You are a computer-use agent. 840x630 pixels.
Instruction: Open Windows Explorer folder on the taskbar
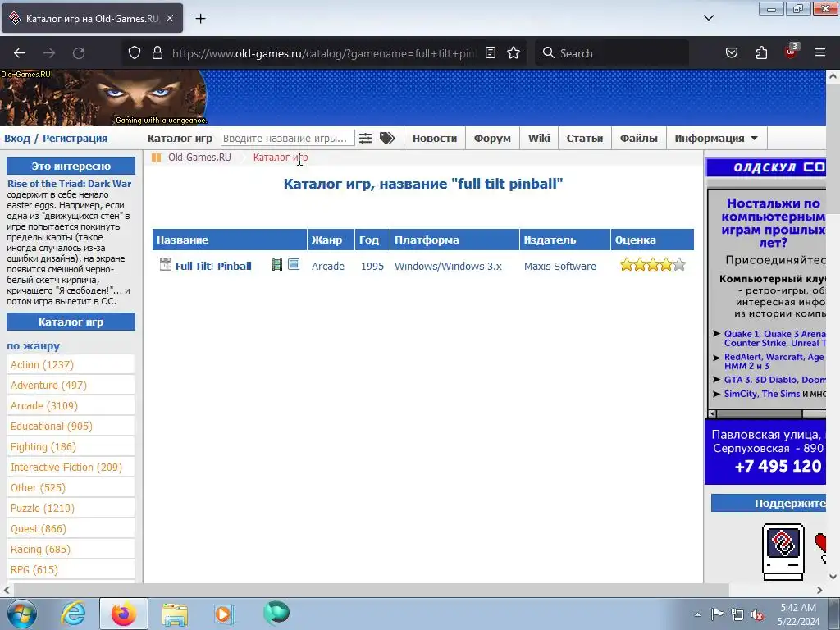point(175,614)
